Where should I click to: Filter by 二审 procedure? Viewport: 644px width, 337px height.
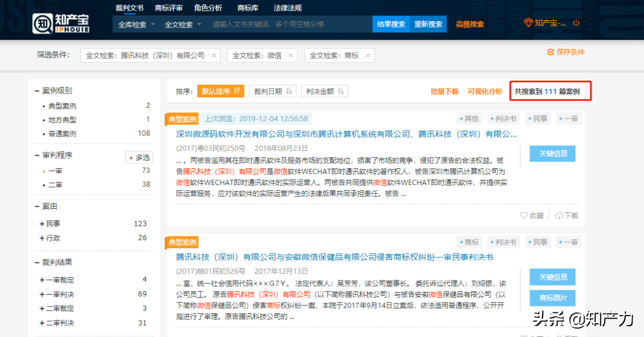click(x=55, y=185)
